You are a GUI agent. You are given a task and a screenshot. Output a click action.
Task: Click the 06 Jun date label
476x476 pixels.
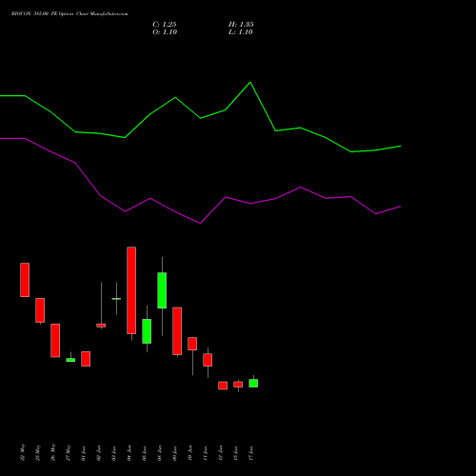(159, 453)
